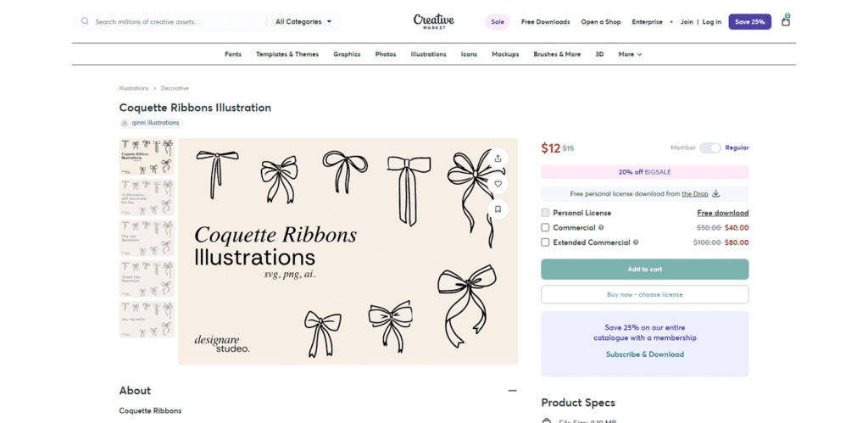Viewport: 868px width, 423px height.
Task: Open the All Categories dropdown
Action: coord(303,21)
